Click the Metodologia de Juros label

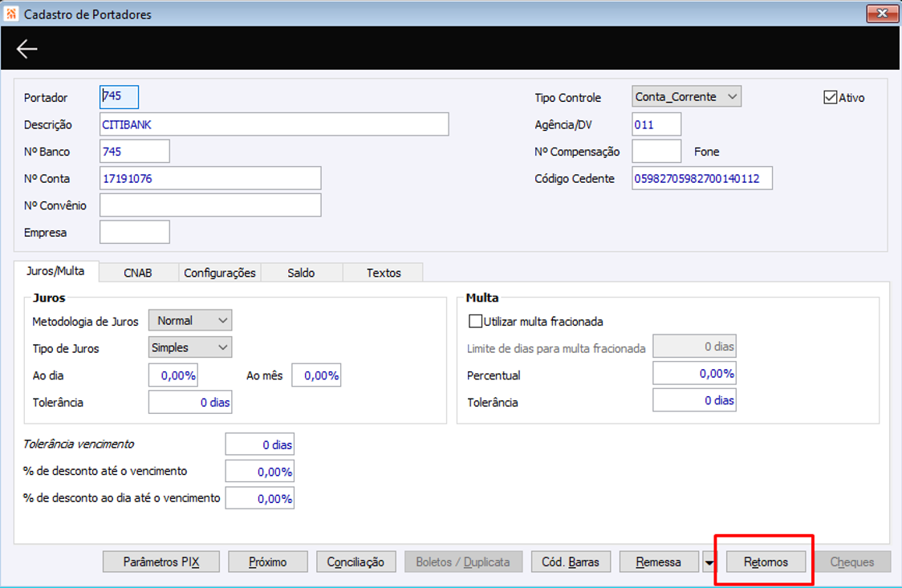[x=85, y=322]
